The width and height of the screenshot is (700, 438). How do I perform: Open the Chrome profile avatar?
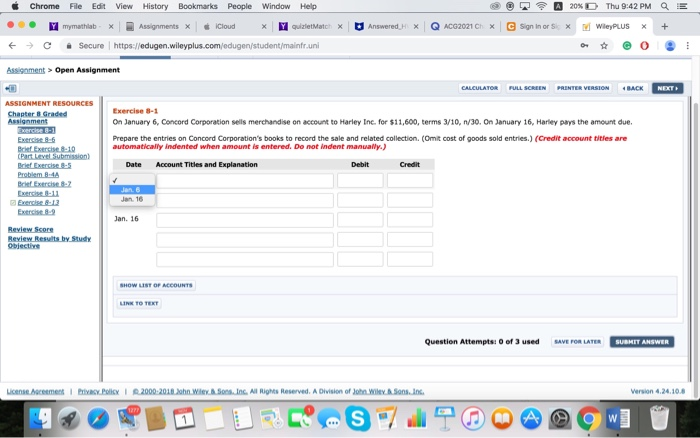[x=670, y=46]
